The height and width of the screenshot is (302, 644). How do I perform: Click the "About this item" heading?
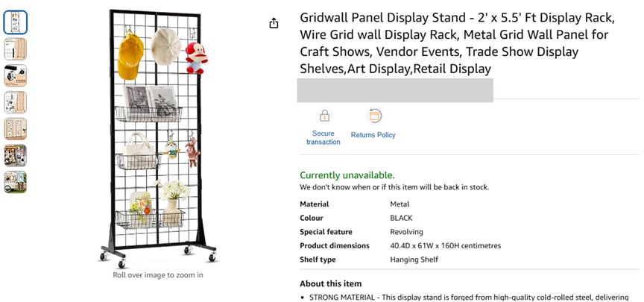(x=330, y=283)
